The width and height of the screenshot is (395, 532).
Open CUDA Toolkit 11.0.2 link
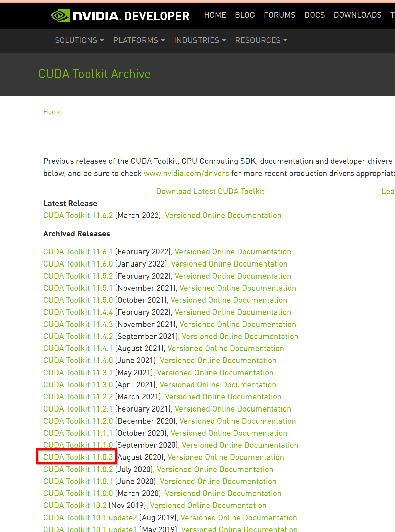(78, 469)
